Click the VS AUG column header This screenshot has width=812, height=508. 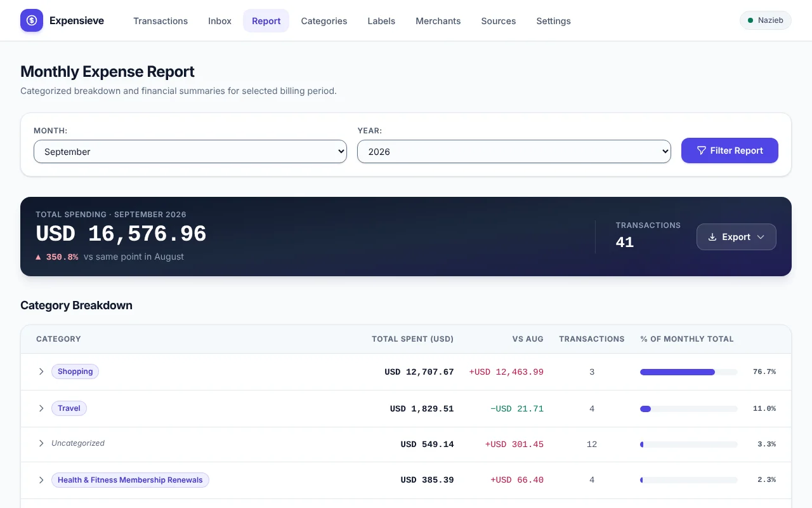coord(528,339)
